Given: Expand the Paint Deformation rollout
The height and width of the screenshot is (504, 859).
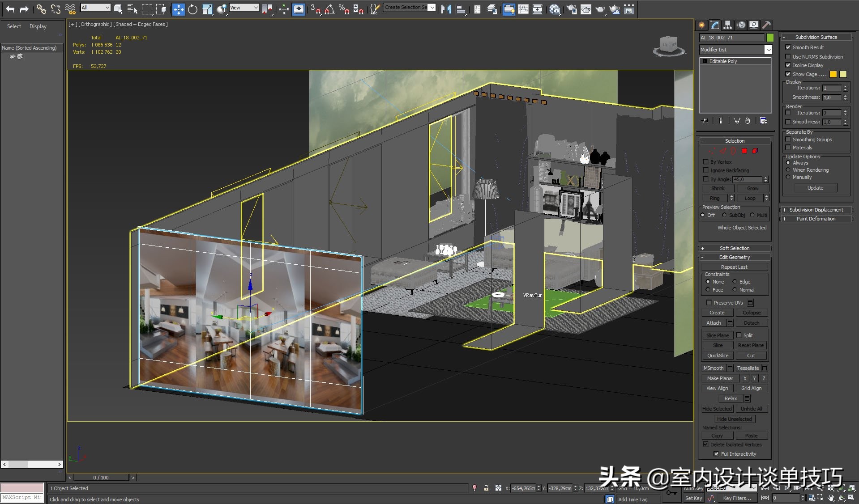Looking at the screenshot, I should tap(816, 219).
